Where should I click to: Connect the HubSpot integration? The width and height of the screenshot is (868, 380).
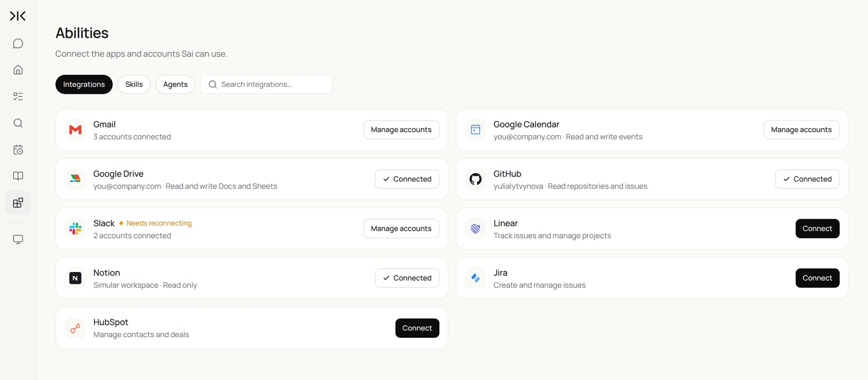(x=417, y=328)
